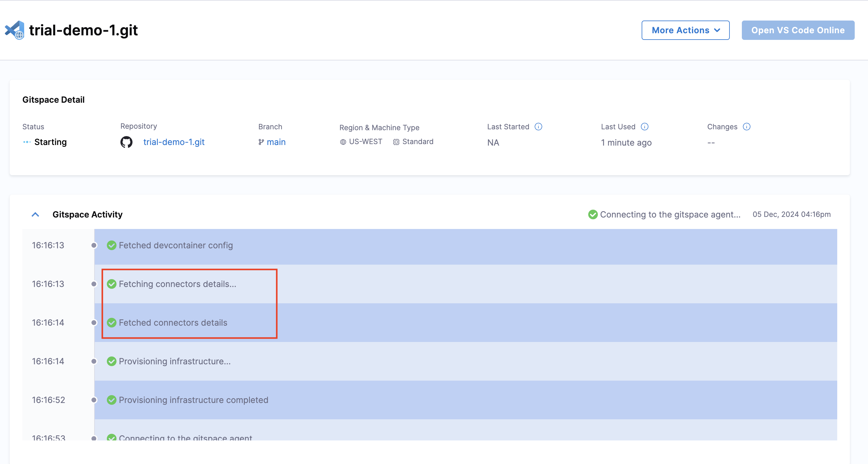
Task: Click the GitHub icon next to repository
Action: 126,142
